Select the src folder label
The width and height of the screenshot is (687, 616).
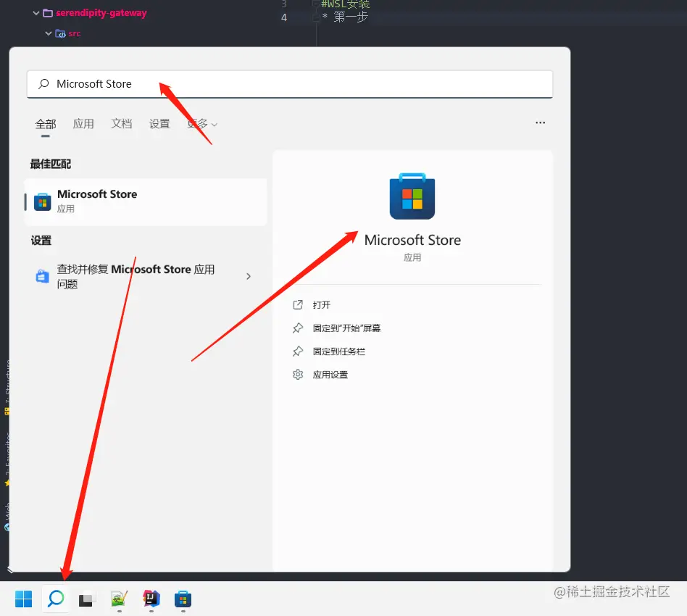(x=75, y=33)
